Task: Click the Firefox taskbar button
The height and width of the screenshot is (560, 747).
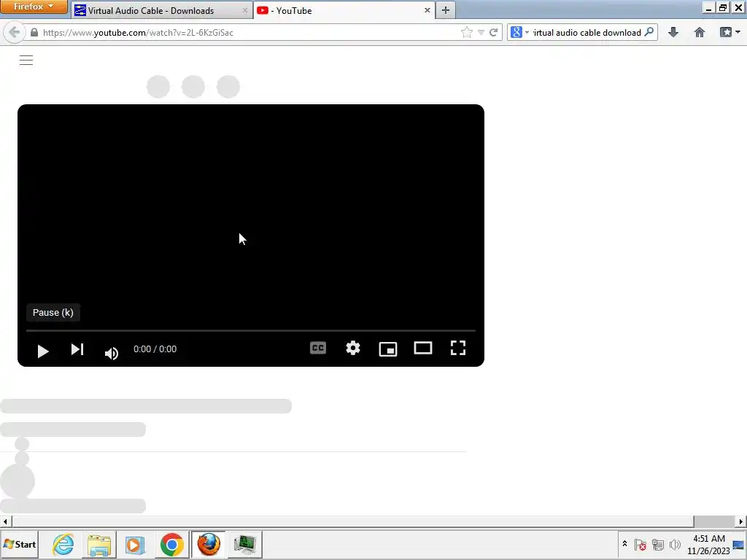Action: [209, 544]
